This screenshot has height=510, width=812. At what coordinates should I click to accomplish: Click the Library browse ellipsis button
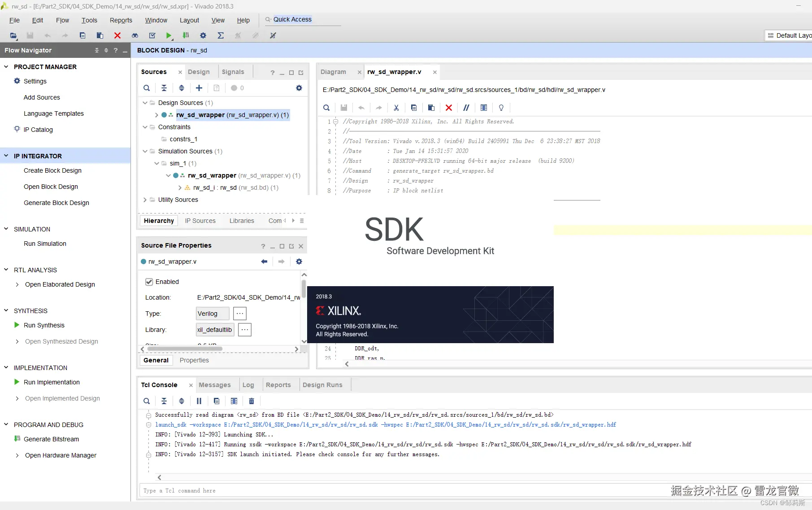(244, 330)
